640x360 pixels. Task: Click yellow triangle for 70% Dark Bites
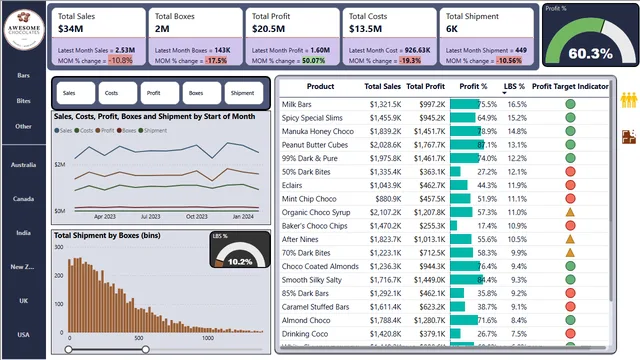(570, 253)
